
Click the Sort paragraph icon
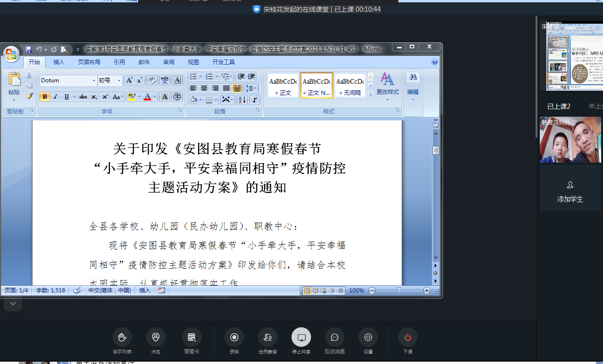242,99
